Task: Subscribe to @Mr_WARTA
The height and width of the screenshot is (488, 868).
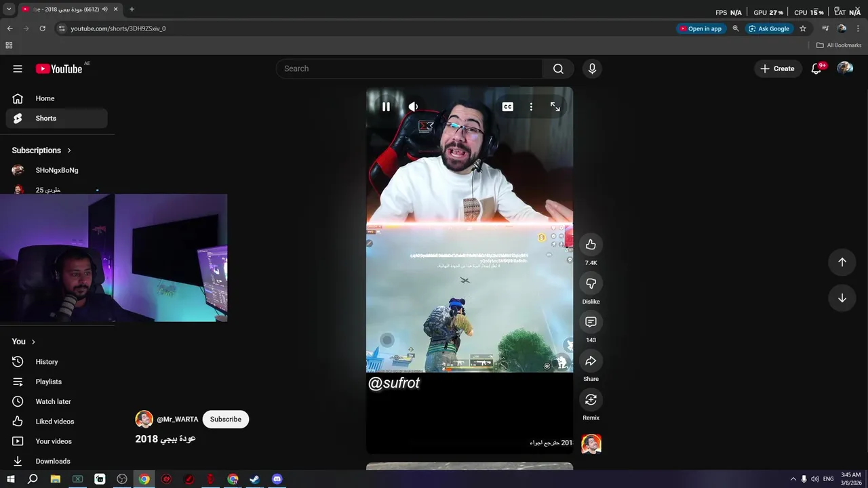Action: click(x=226, y=420)
